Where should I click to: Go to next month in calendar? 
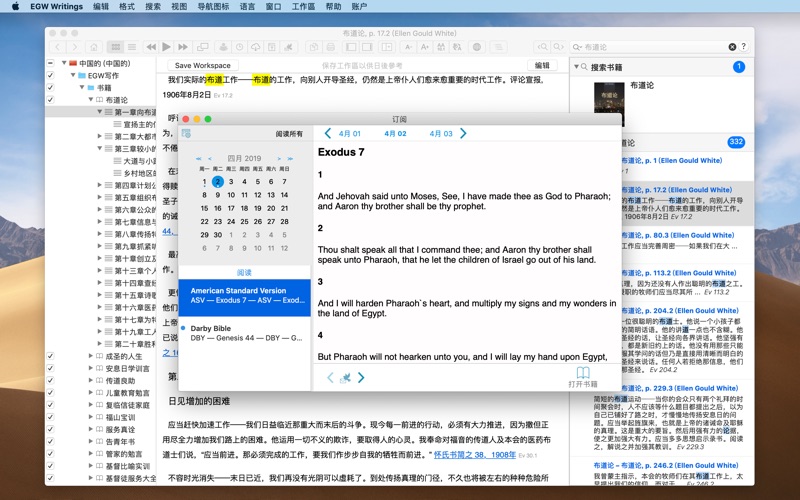279,159
